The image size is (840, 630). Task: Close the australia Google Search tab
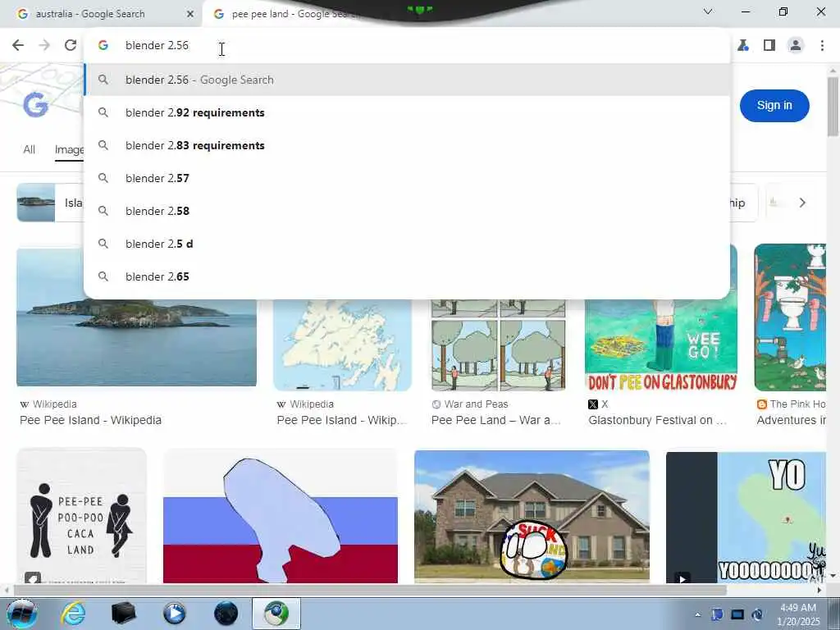(190, 14)
